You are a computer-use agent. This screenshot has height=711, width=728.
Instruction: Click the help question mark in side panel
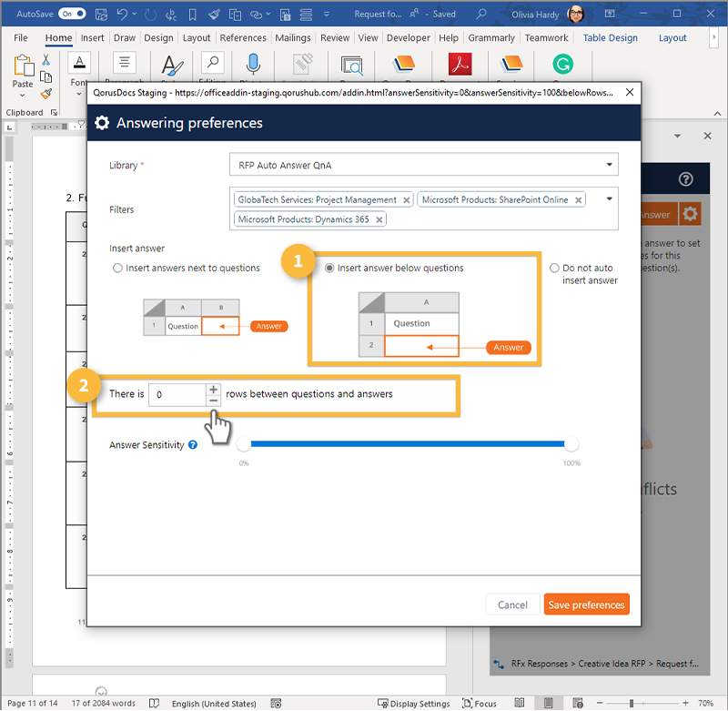[685, 178]
